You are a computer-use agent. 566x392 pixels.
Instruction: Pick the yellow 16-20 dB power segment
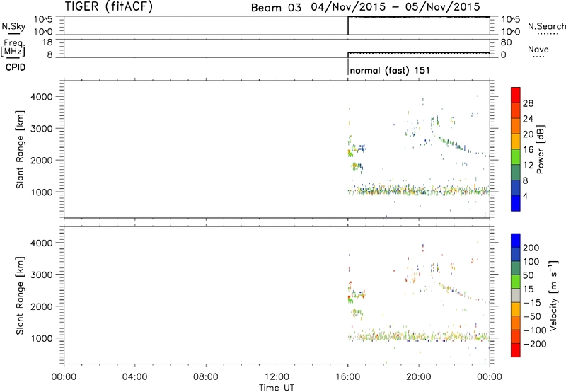516,142
